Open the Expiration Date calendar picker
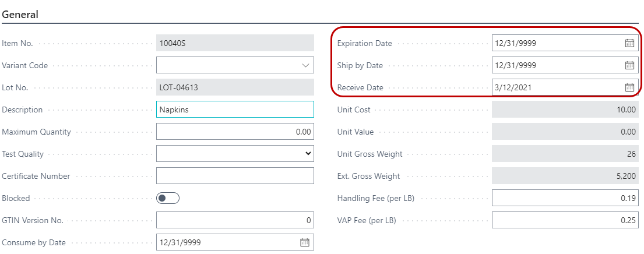The width and height of the screenshot is (644, 254). click(629, 43)
